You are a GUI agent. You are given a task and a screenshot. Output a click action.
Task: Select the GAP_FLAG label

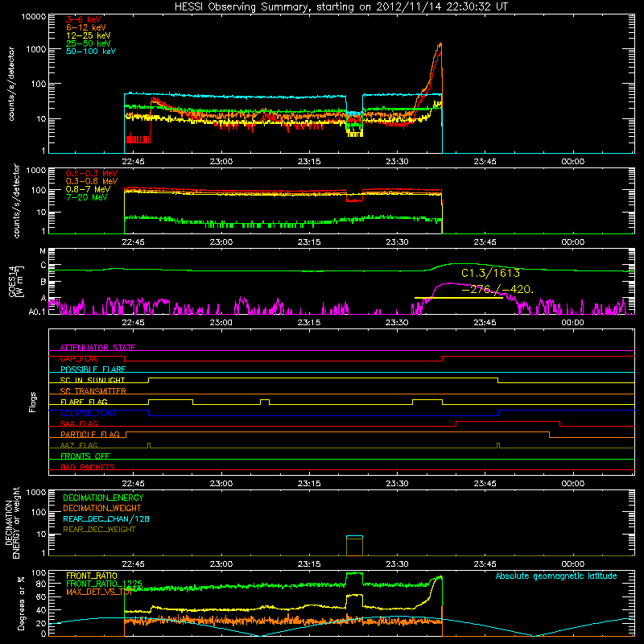tap(79, 358)
